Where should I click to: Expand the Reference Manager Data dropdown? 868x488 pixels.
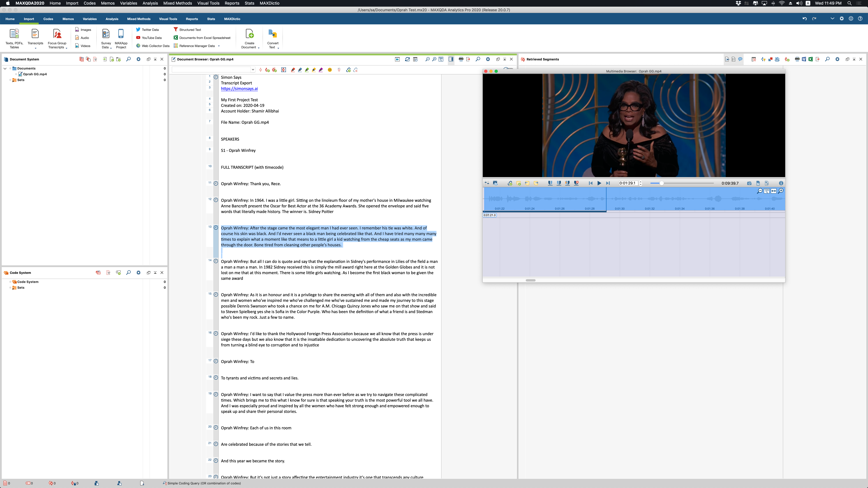point(219,46)
